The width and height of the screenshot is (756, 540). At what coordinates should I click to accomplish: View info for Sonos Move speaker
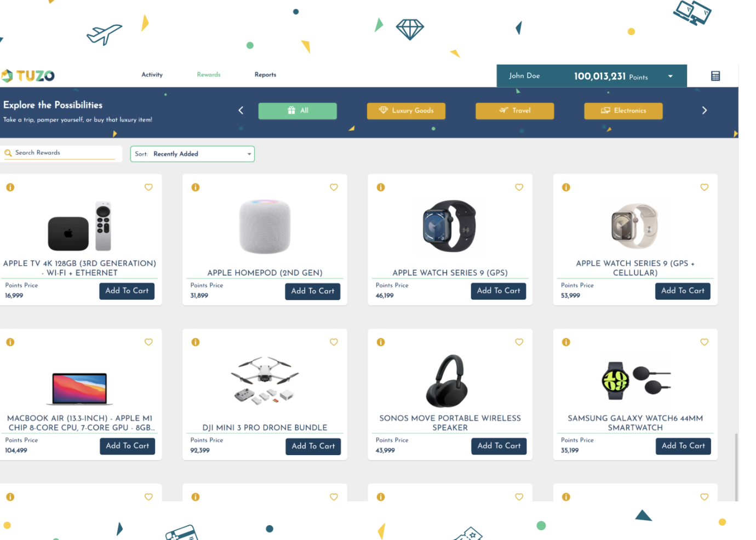coord(381,342)
